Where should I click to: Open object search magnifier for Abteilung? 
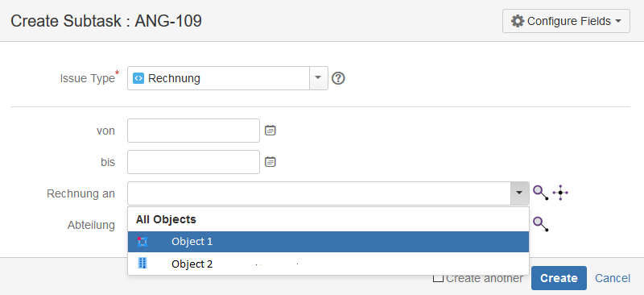tap(540, 224)
